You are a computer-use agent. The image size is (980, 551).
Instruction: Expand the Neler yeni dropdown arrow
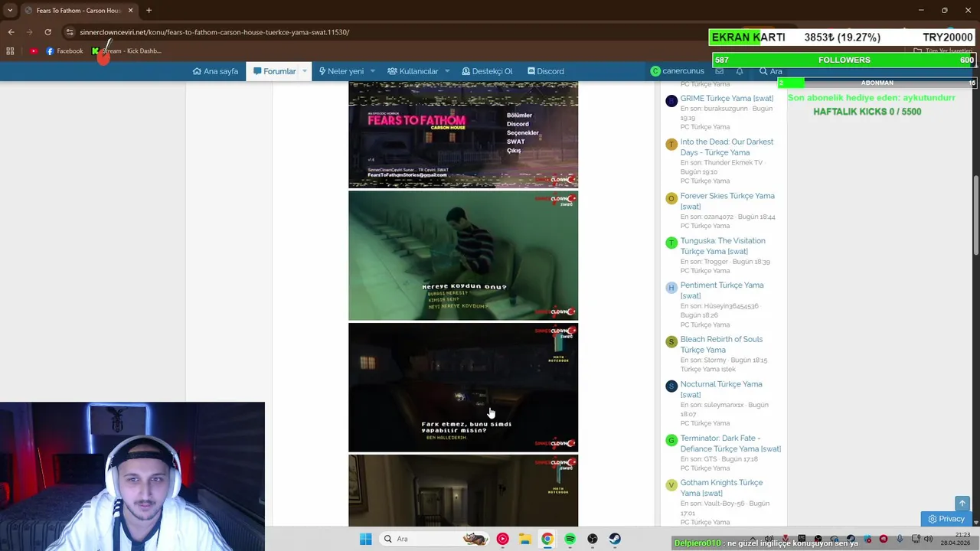click(x=373, y=71)
